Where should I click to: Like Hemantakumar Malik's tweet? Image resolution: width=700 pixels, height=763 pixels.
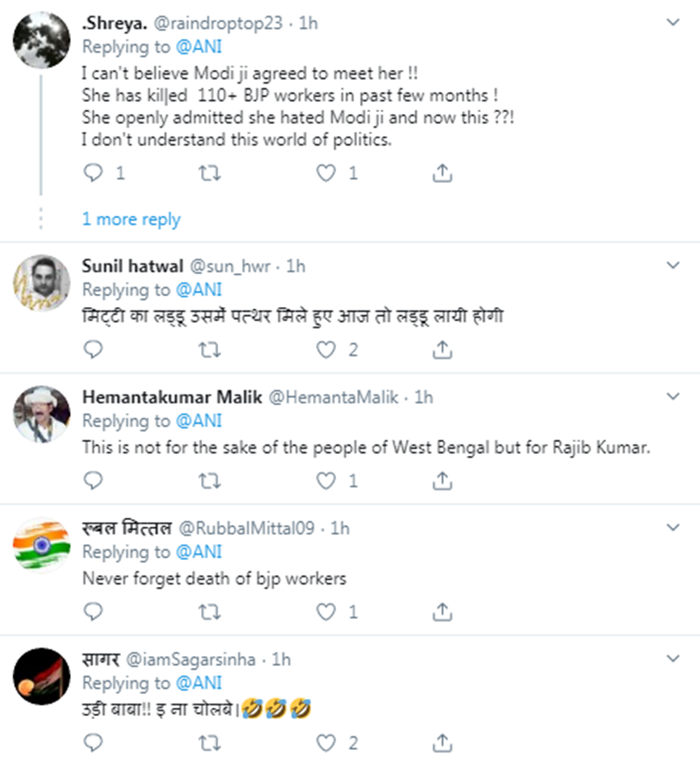327,480
